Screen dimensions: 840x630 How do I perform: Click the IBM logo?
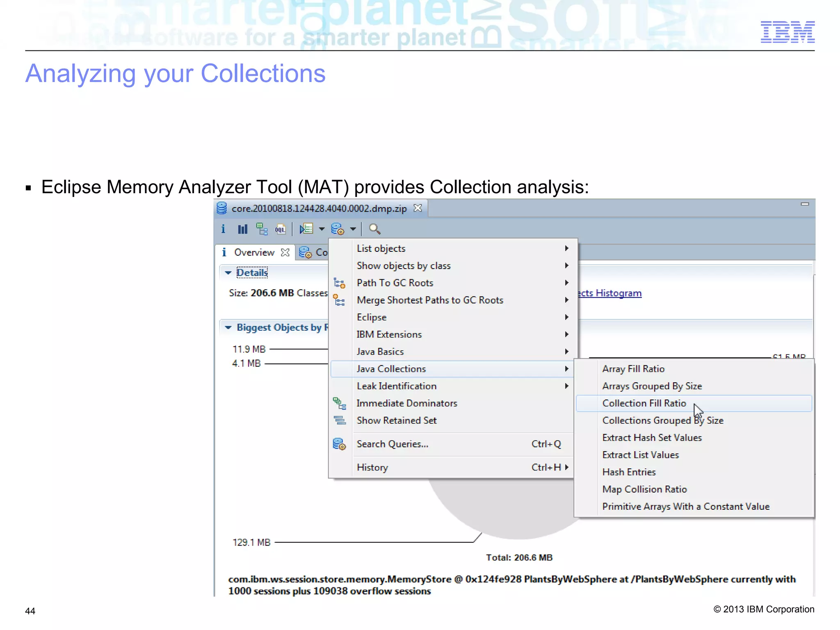click(787, 32)
